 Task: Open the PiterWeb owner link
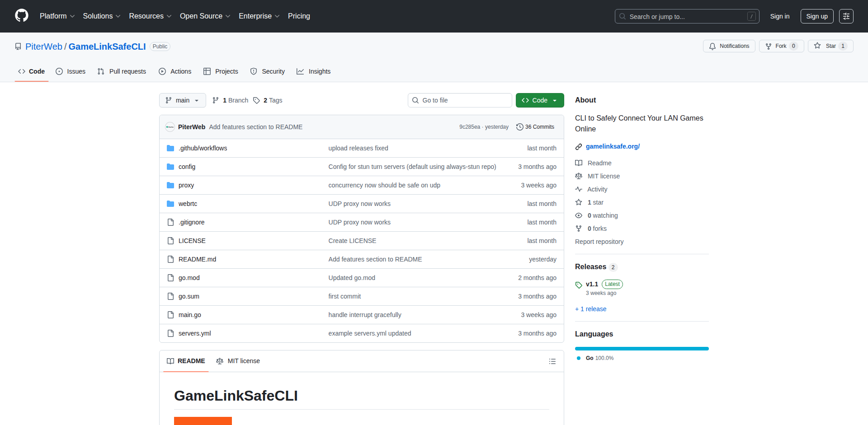[44, 47]
